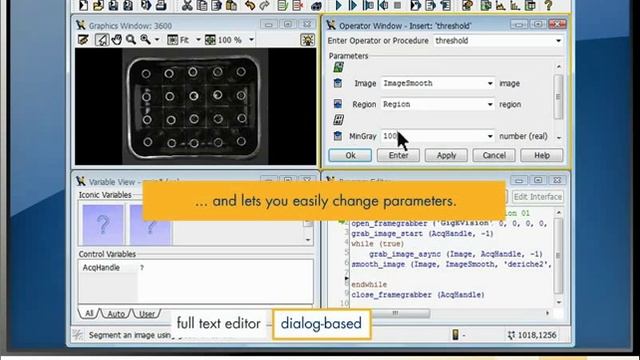Redo the last undone edit
This screenshot has height=360, width=640.
pyautogui.click(x=264, y=5)
